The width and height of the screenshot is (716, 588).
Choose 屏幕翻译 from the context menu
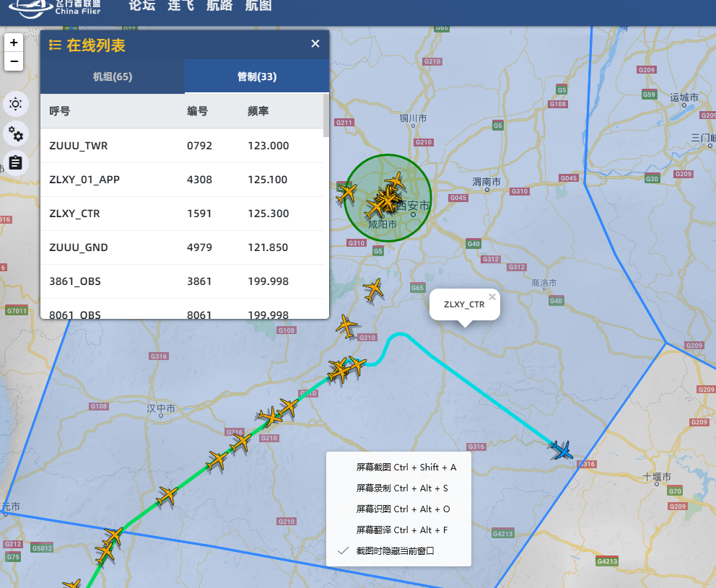pyautogui.click(x=399, y=530)
